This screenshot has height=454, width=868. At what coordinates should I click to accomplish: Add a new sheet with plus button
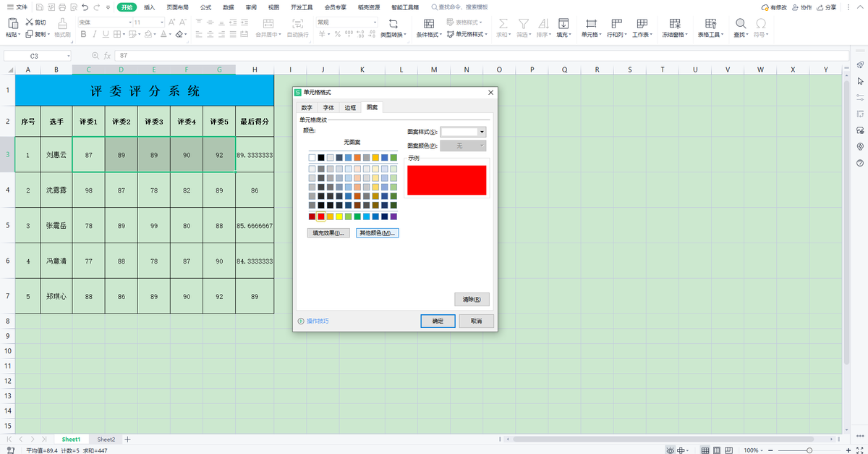pos(128,440)
